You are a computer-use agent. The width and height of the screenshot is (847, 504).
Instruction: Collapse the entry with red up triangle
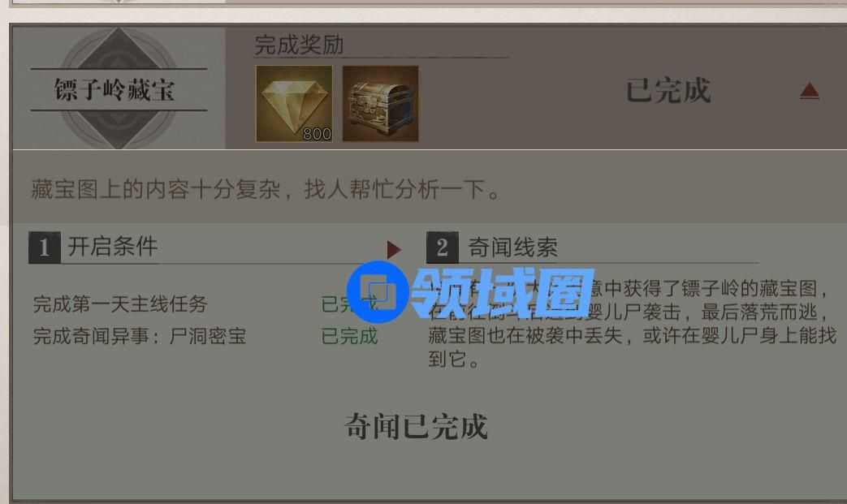(x=809, y=91)
